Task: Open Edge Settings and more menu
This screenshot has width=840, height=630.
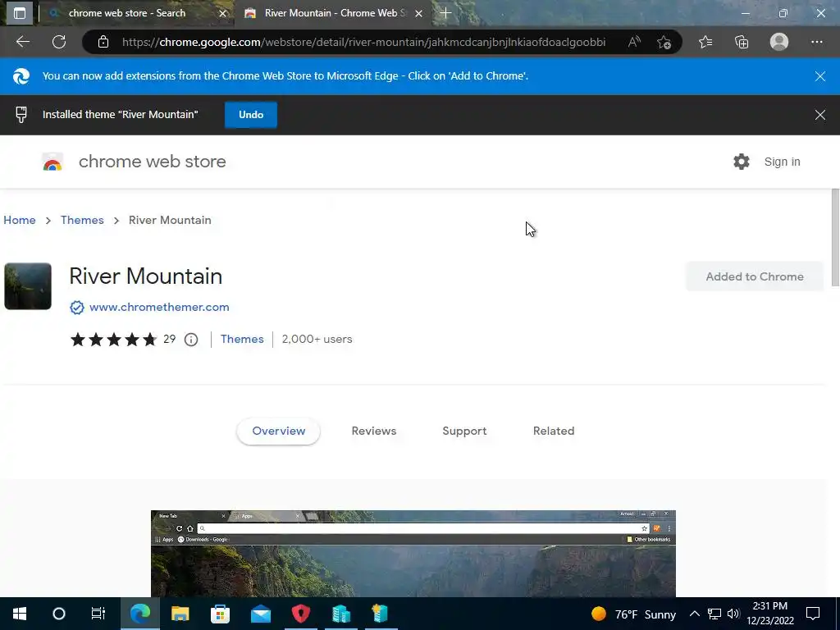Action: (816, 42)
